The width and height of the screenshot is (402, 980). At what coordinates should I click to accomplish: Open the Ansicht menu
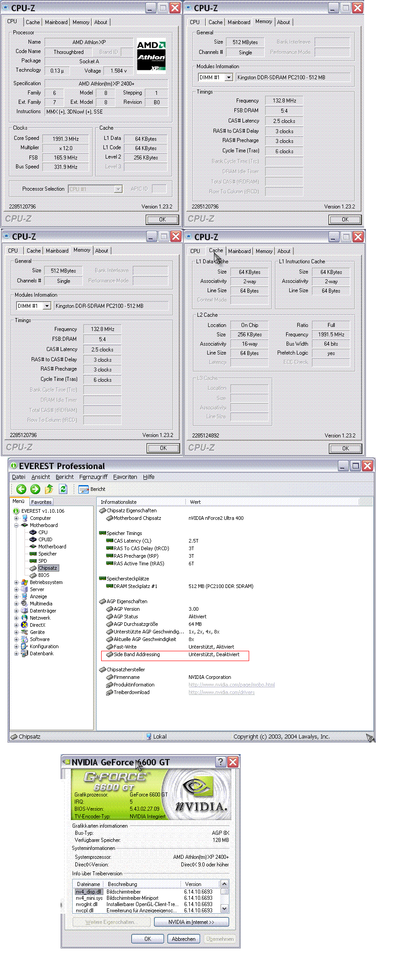(41, 477)
